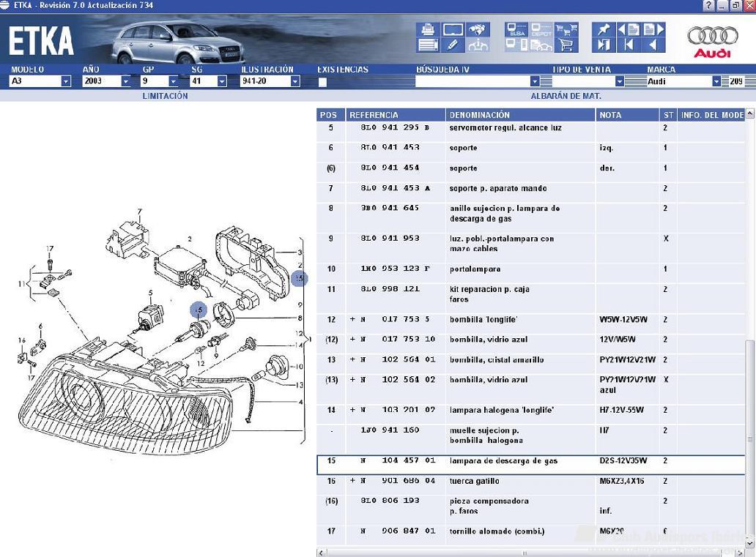Click the Limitación label tab
The image size is (756, 557).
165,96
